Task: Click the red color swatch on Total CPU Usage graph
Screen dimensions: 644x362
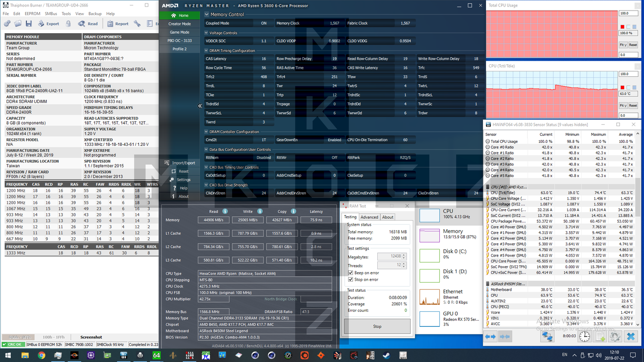Action: click(622, 27)
